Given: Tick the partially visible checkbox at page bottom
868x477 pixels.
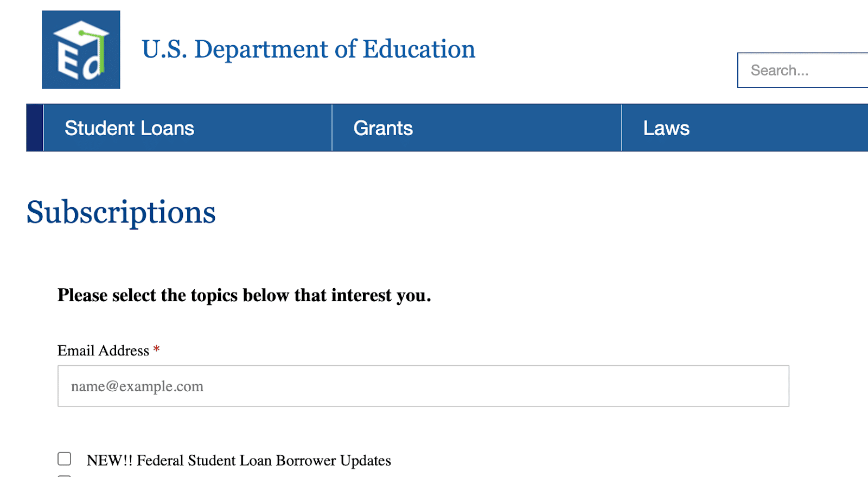Looking at the screenshot, I should 65,475.
